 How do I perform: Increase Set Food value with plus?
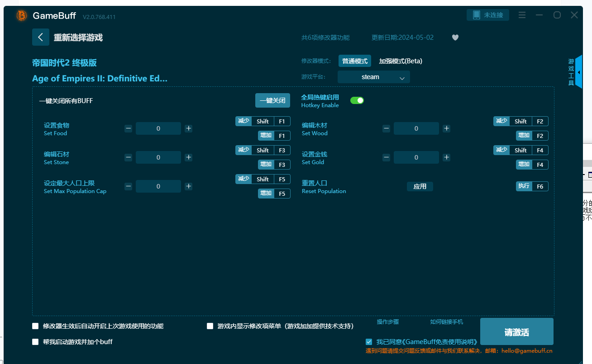click(x=189, y=128)
